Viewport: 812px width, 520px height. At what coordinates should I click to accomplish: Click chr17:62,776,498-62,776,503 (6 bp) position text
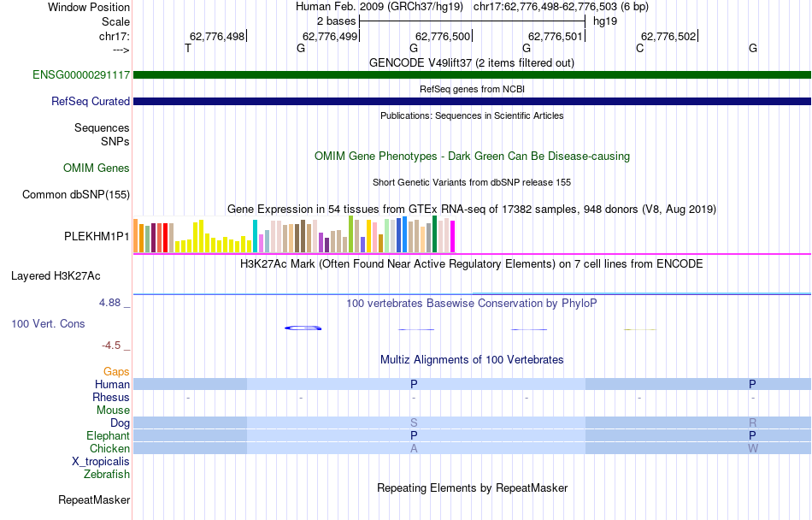pyautogui.click(x=561, y=7)
